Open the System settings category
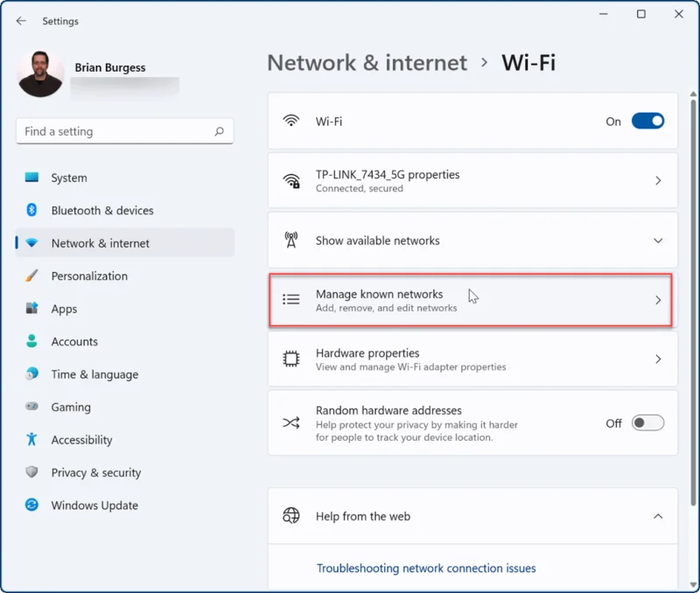700x593 pixels. [124, 178]
